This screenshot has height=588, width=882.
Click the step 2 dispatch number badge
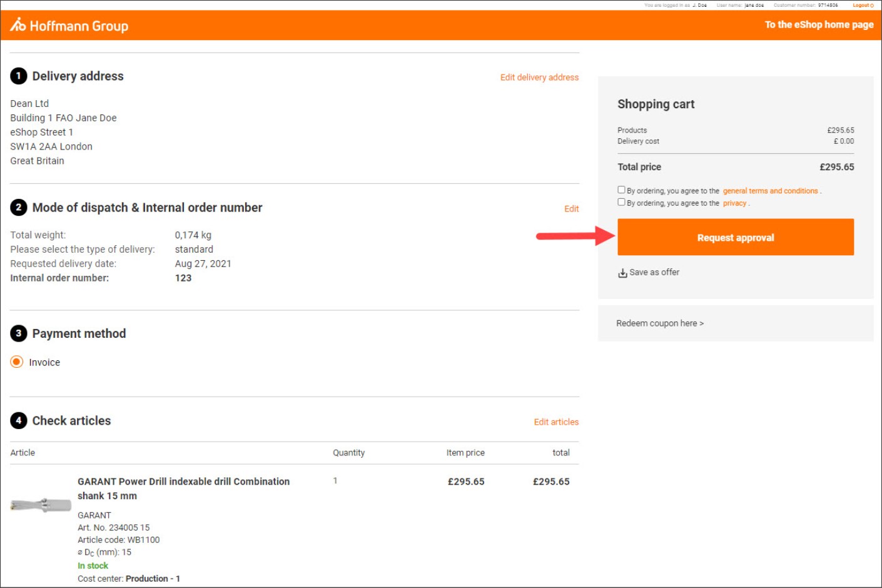(x=18, y=207)
